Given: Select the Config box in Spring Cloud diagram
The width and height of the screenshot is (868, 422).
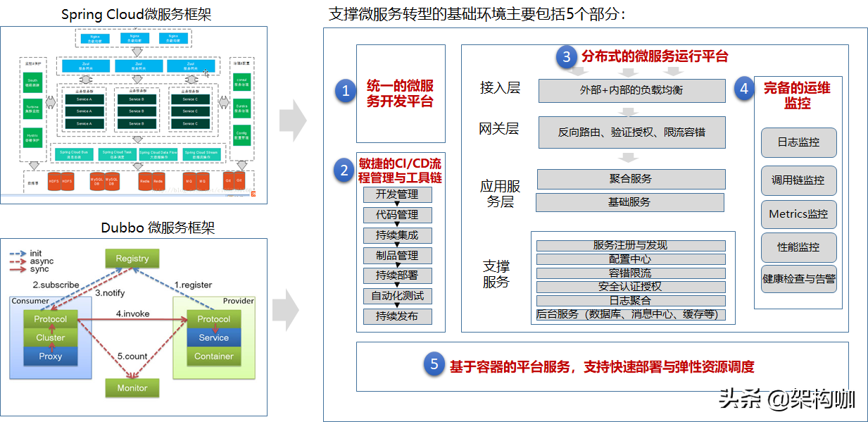Looking at the screenshot, I should click(x=241, y=135).
